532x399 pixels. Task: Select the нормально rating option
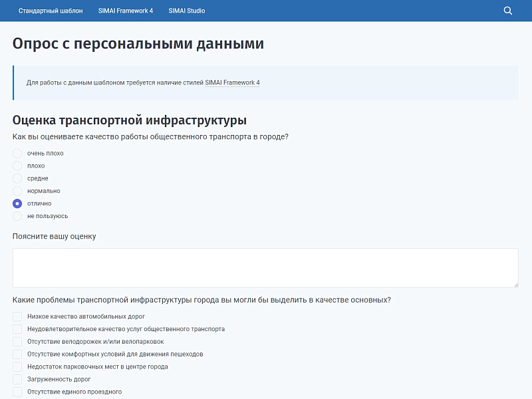[17, 191]
